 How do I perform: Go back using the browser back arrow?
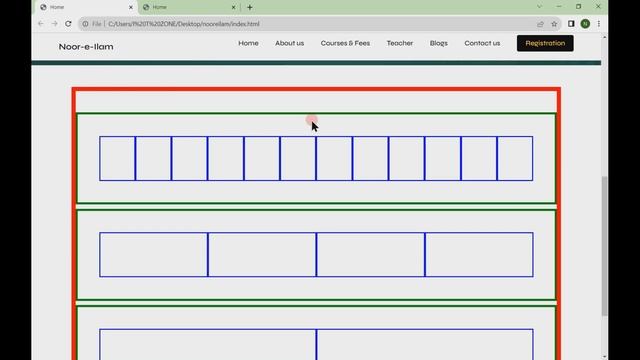41,24
